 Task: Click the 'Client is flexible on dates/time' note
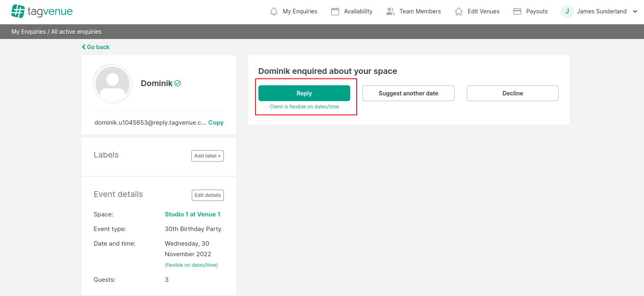click(x=304, y=107)
